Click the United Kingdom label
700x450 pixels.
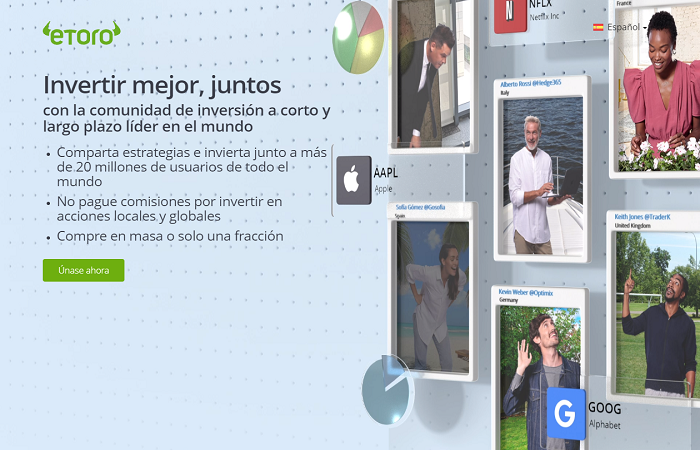click(633, 225)
